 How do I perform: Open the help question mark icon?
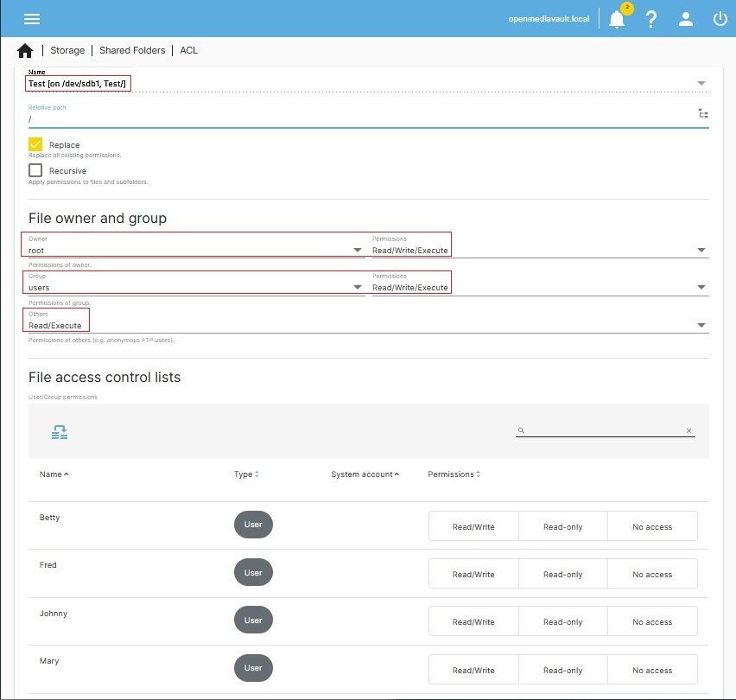coord(650,19)
